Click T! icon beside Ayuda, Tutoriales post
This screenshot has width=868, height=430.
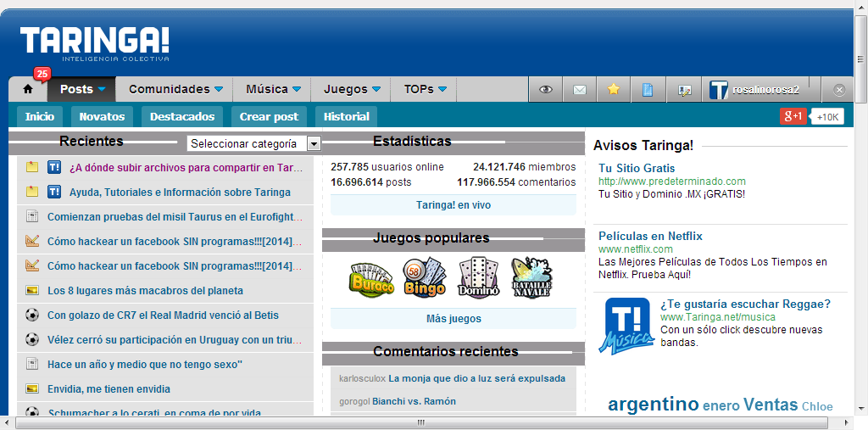point(54,193)
